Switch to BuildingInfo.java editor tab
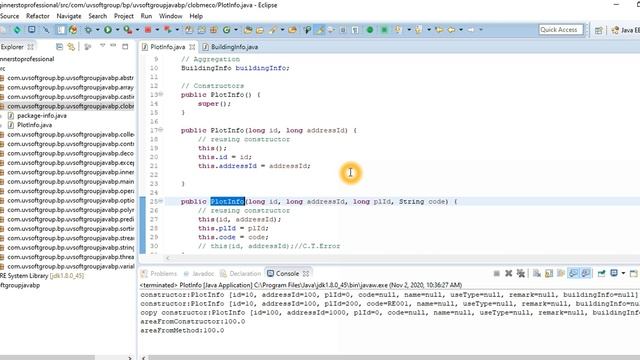640x360 pixels. tap(230, 47)
